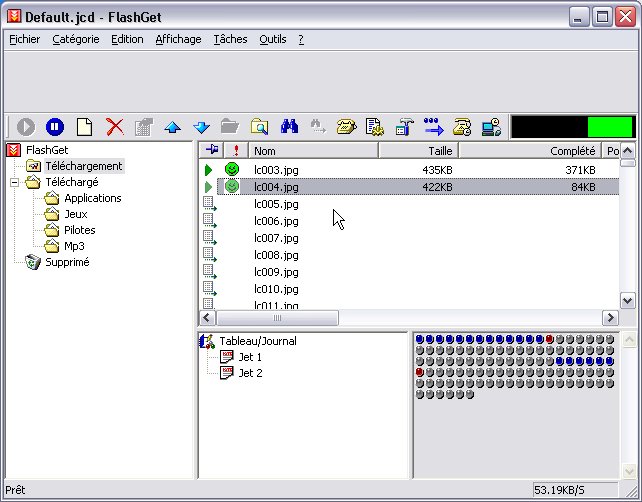Screen dimensions: 642x502
Task: Create a new download with the blank page icon
Action: tap(84, 127)
